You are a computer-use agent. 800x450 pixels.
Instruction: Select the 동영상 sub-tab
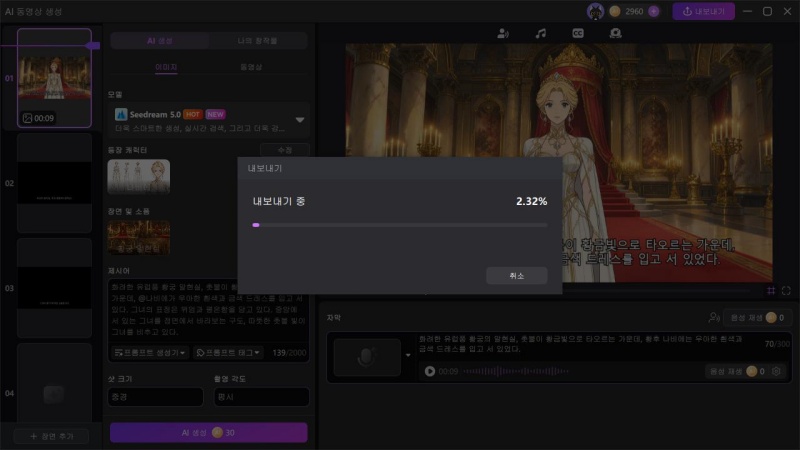[251, 67]
